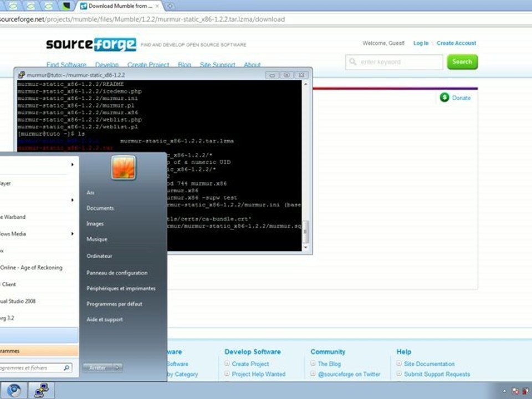Click the green dollar Donate icon
Image resolution: width=532 pixels, height=399 pixels.
[x=444, y=98]
